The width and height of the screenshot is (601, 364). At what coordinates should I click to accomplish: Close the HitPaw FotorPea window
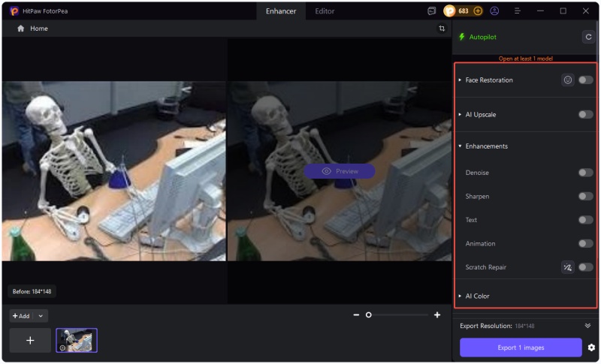[x=586, y=11]
